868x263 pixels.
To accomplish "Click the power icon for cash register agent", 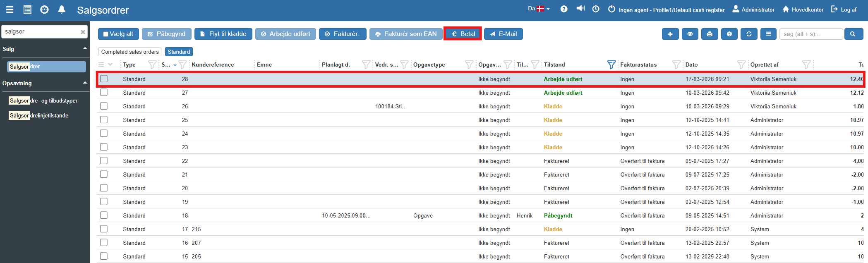I will tap(611, 9).
